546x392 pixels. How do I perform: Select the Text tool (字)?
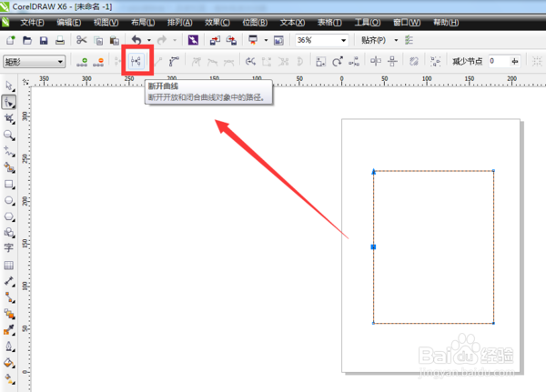(x=9, y=248)
